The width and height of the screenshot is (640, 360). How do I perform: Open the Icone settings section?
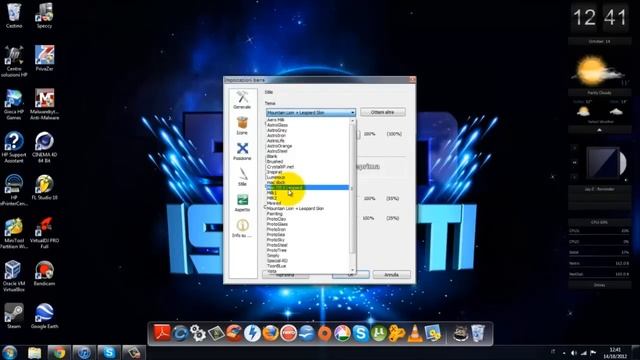(242, 126)
